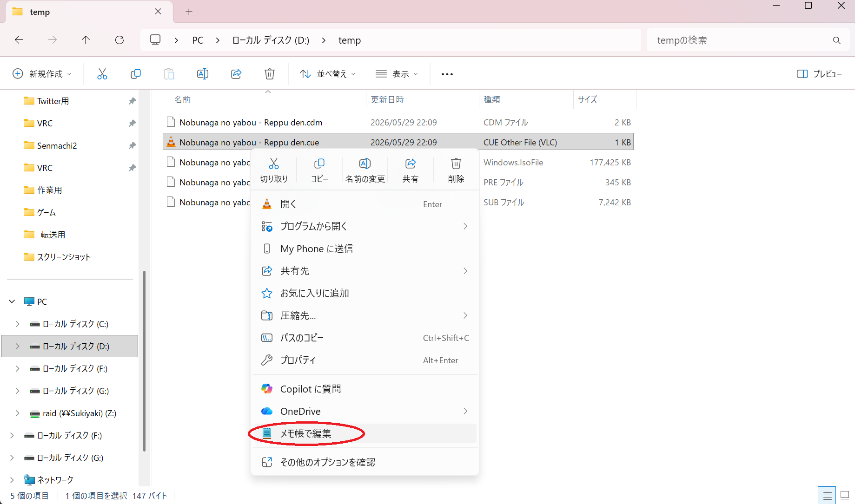Click the temp breadcrumb in address bar
This screenshot has width=855, height=504.
pyautogui.click(x=350, y=40)
